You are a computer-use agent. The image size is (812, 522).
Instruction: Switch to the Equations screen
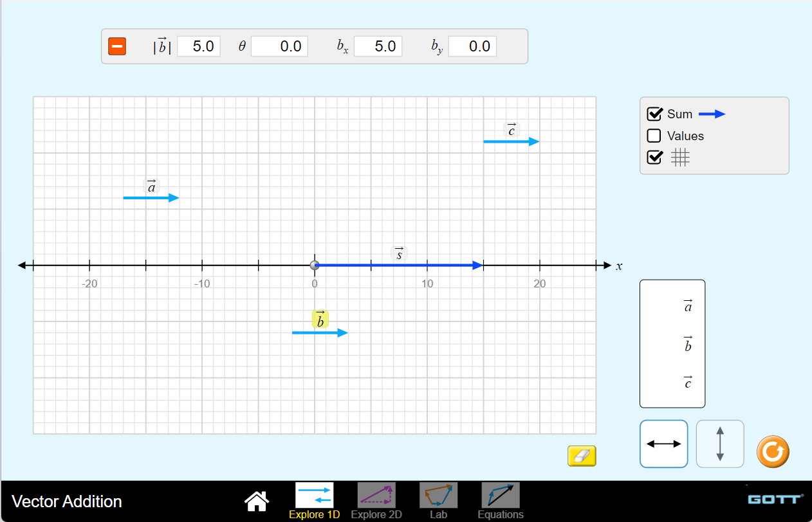pyautogui.click(x=501, y=501)
